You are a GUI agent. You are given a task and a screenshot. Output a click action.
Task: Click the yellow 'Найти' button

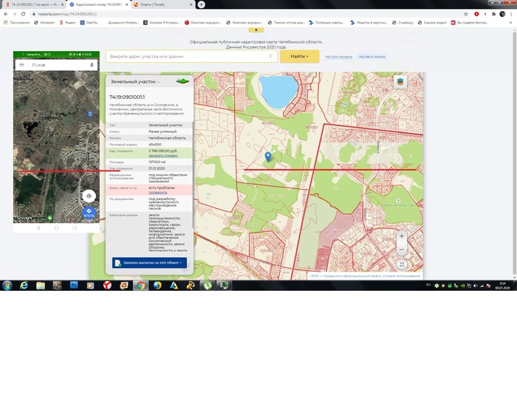(299, 56)
